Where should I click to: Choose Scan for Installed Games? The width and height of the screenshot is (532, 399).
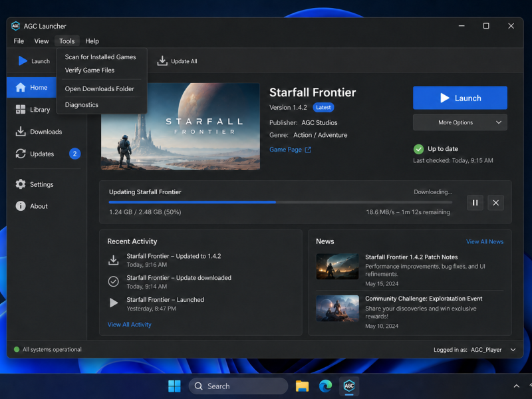[x=100, y=57]
